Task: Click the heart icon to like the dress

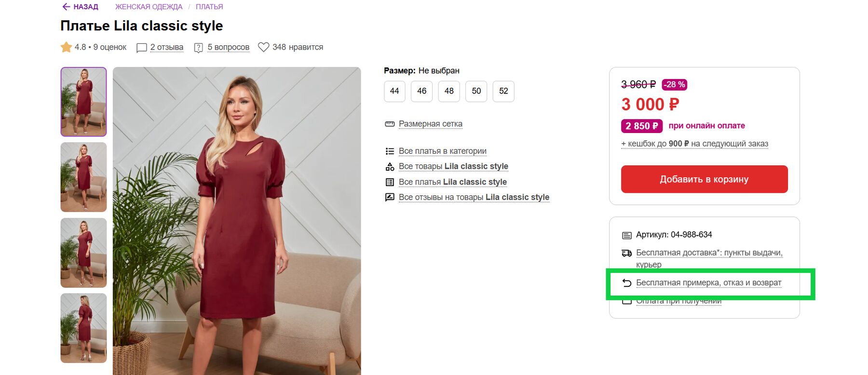Action: 263,47
